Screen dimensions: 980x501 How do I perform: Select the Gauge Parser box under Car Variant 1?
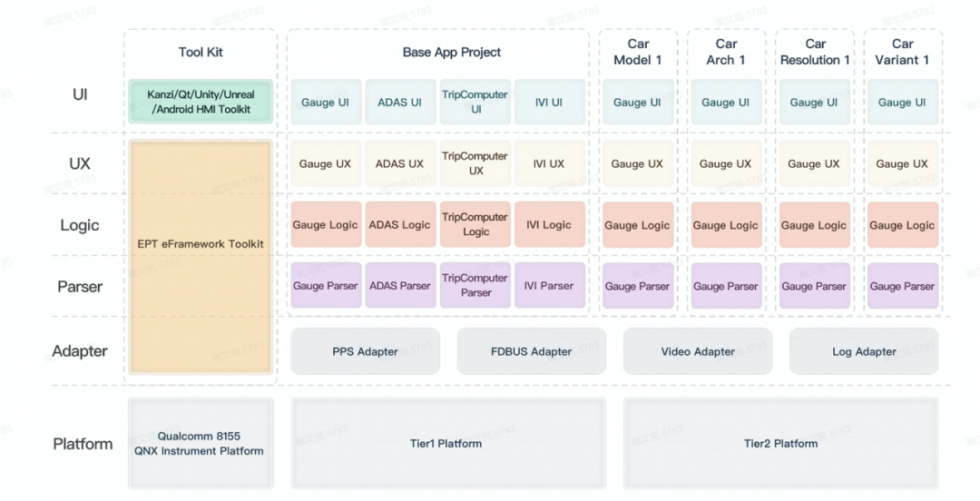click(902, 286)
